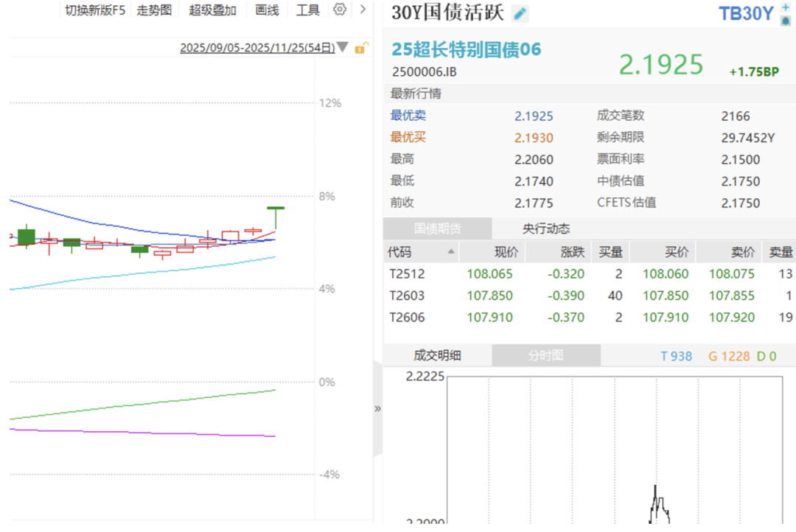The height and width of the screenshot is (532, 796).
Task: Click the alert bell icon under the plus
Action: pos(785,20)
